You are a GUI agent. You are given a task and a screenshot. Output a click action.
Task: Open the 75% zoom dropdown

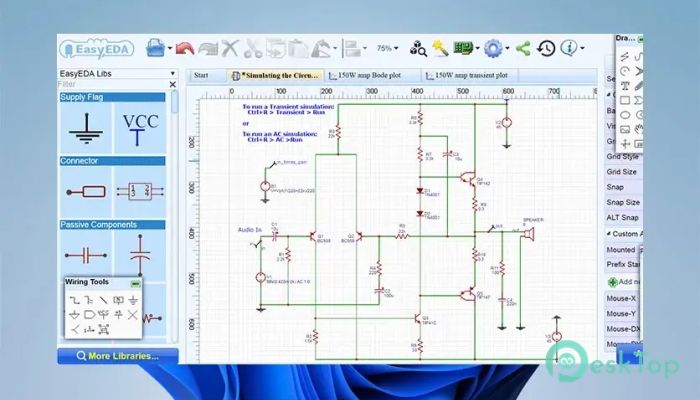click(x=387, y=48)
